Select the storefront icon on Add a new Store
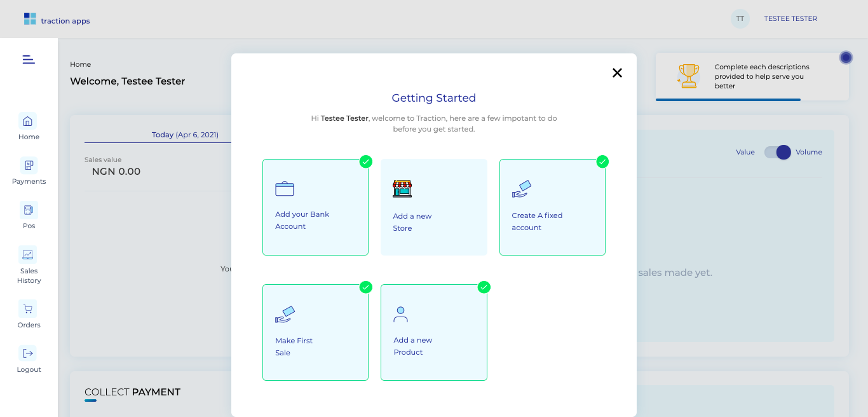This screenshot has width=868, height=417. click(402, 188)
